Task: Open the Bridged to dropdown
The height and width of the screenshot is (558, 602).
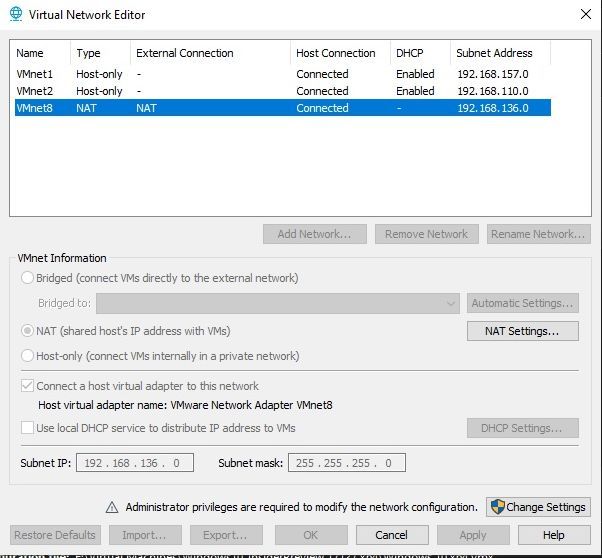Action: click(x=278, y=303)
